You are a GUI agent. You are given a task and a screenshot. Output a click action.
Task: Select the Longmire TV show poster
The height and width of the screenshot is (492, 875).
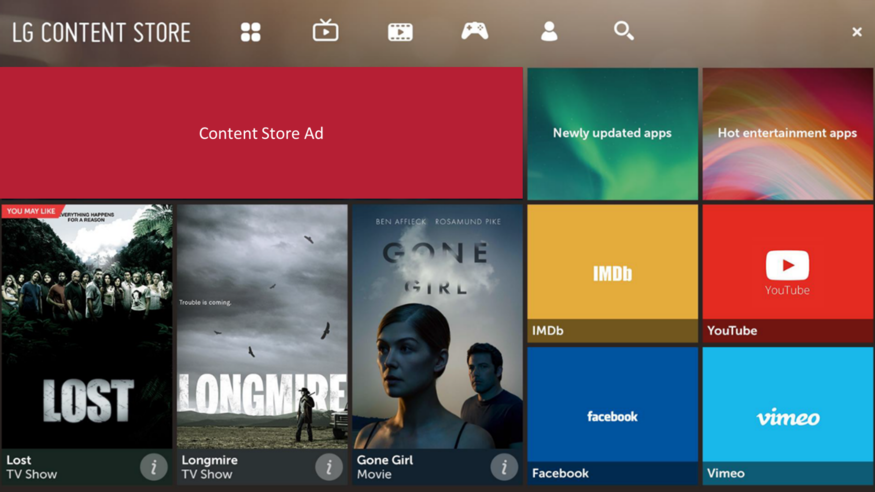pyautogui.click(x=262, y=326)
